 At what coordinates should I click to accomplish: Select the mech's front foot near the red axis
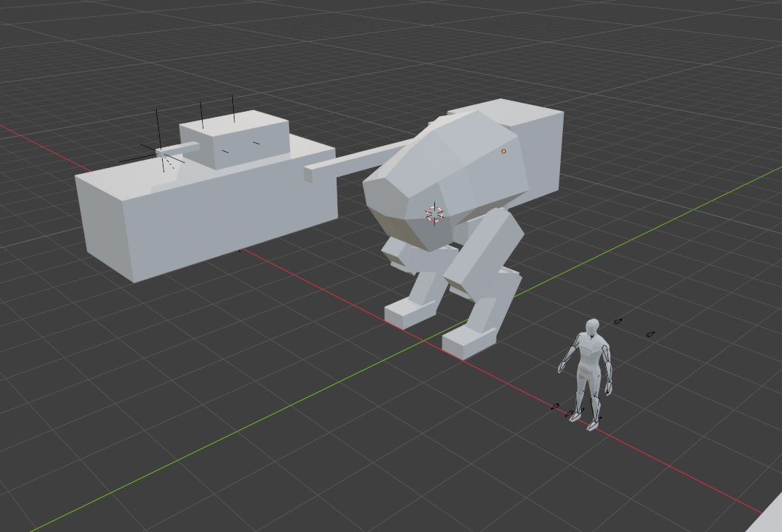tap(469, 342)
